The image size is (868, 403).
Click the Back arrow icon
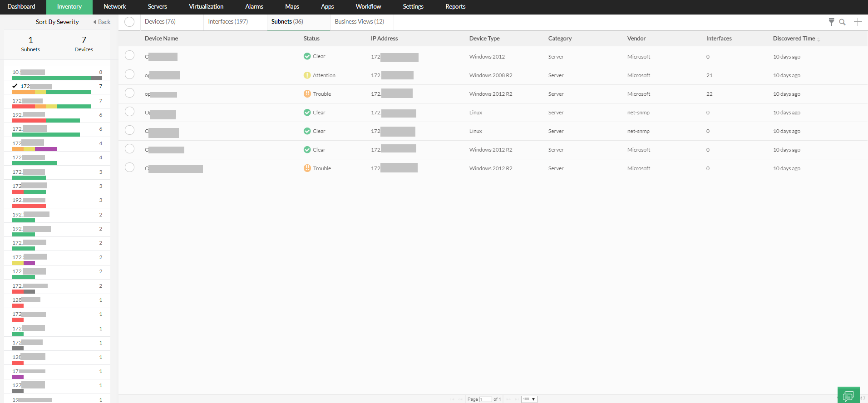point(95,22)
